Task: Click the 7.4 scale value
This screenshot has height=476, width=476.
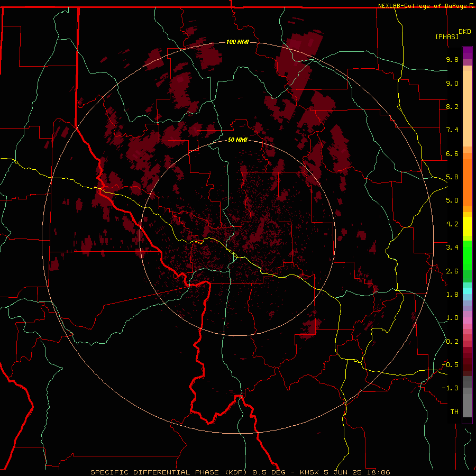Action: click(452, 130)
